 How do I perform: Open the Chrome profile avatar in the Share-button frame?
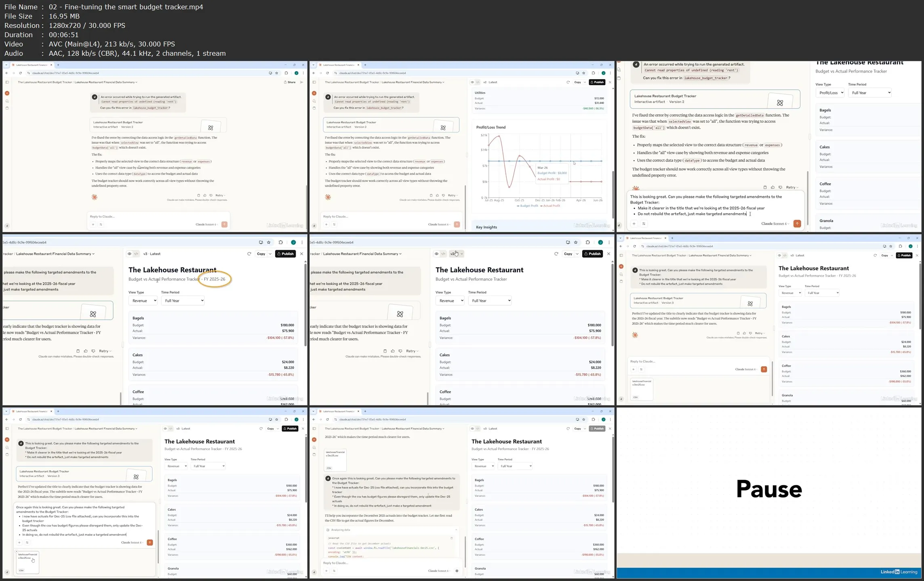[x=296, y=73]
